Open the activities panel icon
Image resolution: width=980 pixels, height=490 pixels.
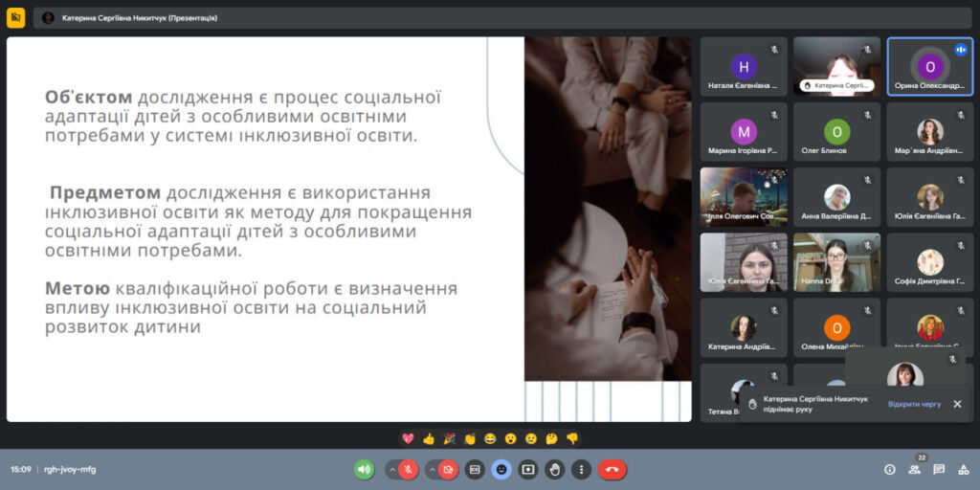[963, 470]
